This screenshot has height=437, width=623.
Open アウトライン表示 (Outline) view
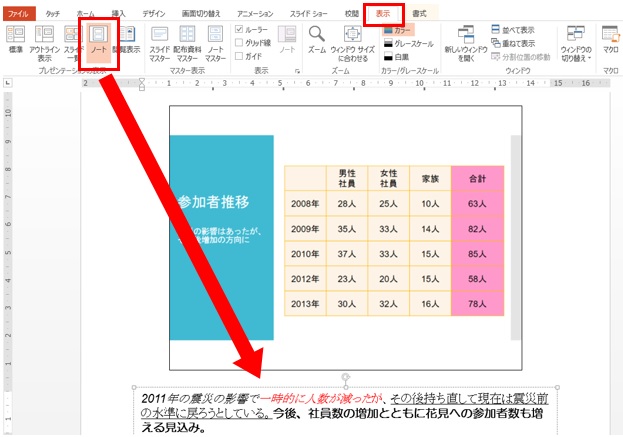click(x=44, y=46)
